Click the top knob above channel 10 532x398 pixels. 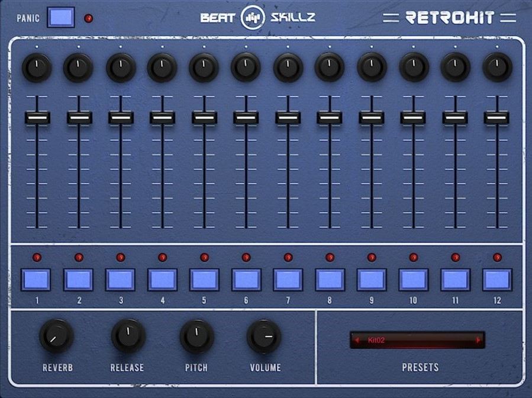[414, 68]
